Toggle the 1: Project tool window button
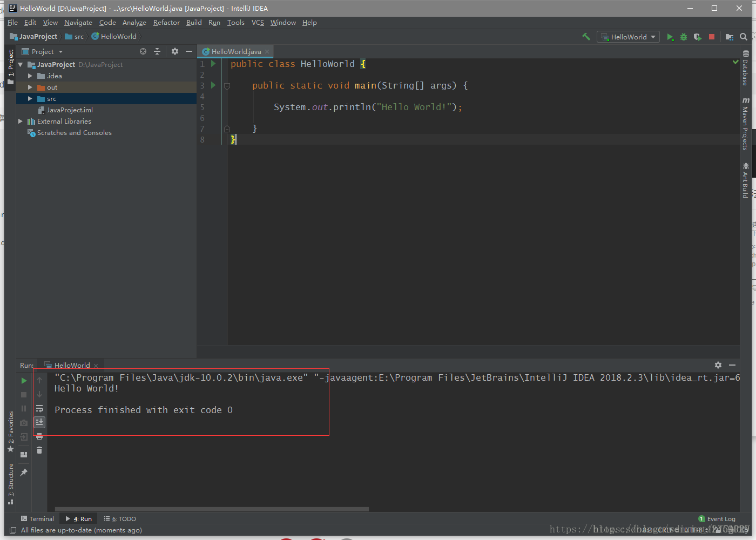The width and height of the screenshot is (756, 540). 10,67
